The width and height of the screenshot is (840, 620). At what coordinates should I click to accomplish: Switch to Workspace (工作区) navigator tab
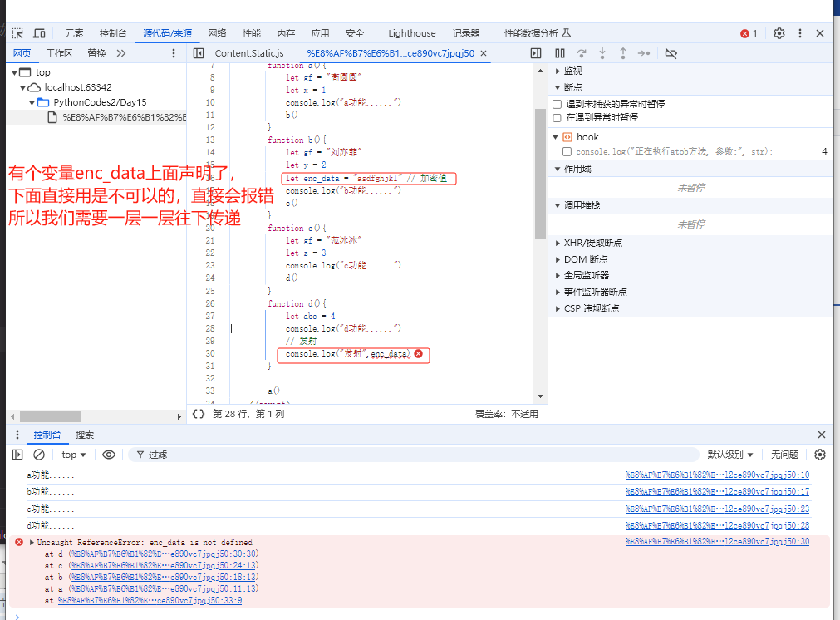click(x=59, y=53)
